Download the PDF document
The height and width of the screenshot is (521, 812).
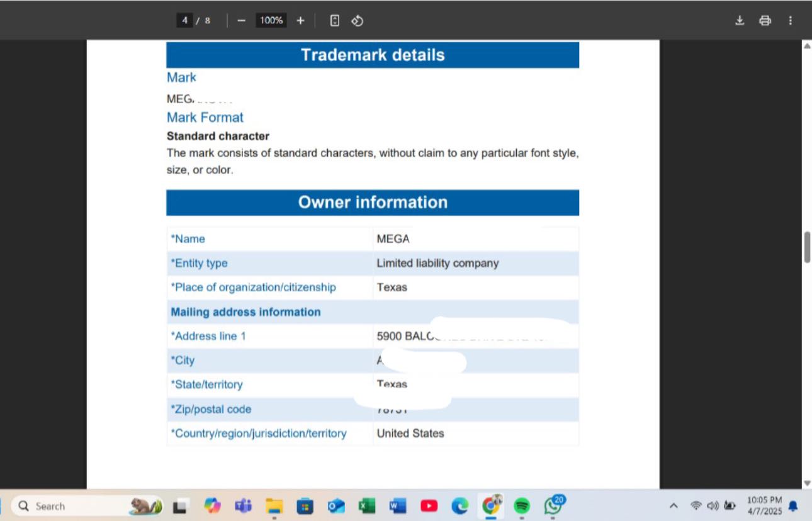coord(740,21)
